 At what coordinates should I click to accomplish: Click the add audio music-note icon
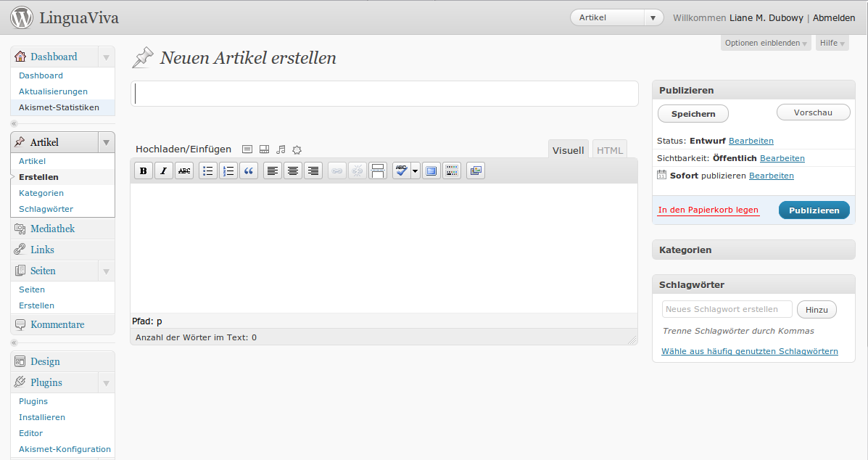pyautogui.click(x=281, y=149)
